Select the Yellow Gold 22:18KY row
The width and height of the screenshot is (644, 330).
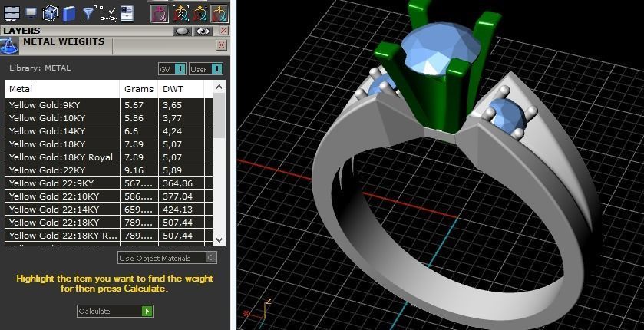pyautogui.click(x=108, y=223)
